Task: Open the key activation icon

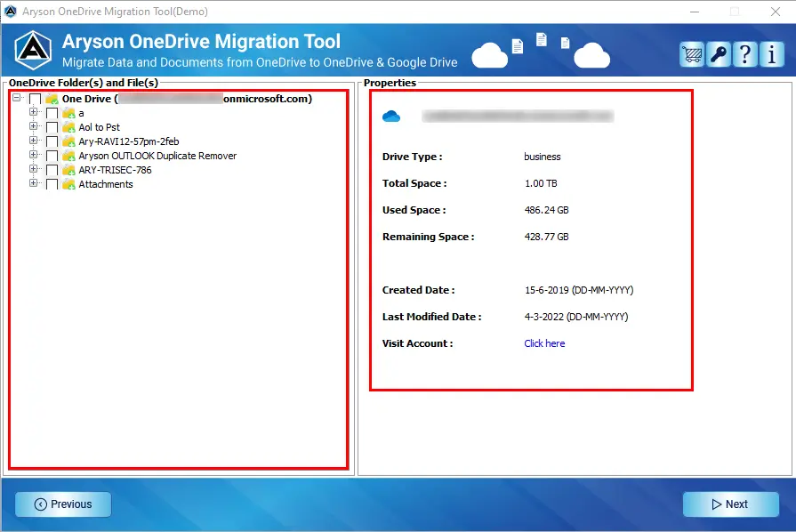Action: click(x=719, y=53)
